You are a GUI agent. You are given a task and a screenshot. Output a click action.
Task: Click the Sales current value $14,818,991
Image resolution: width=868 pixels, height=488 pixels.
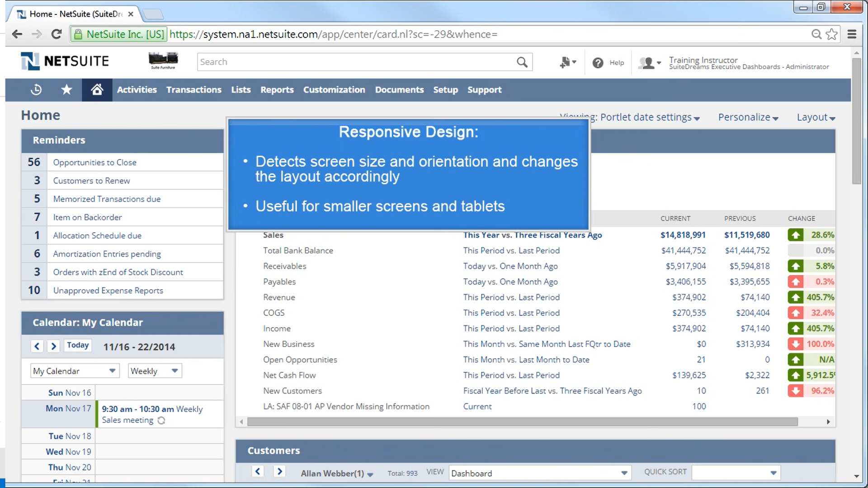683,235
